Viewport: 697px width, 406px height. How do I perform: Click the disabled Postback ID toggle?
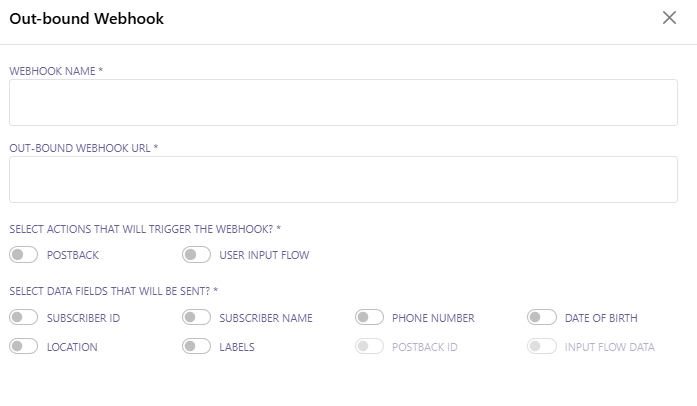pos(369,347)
